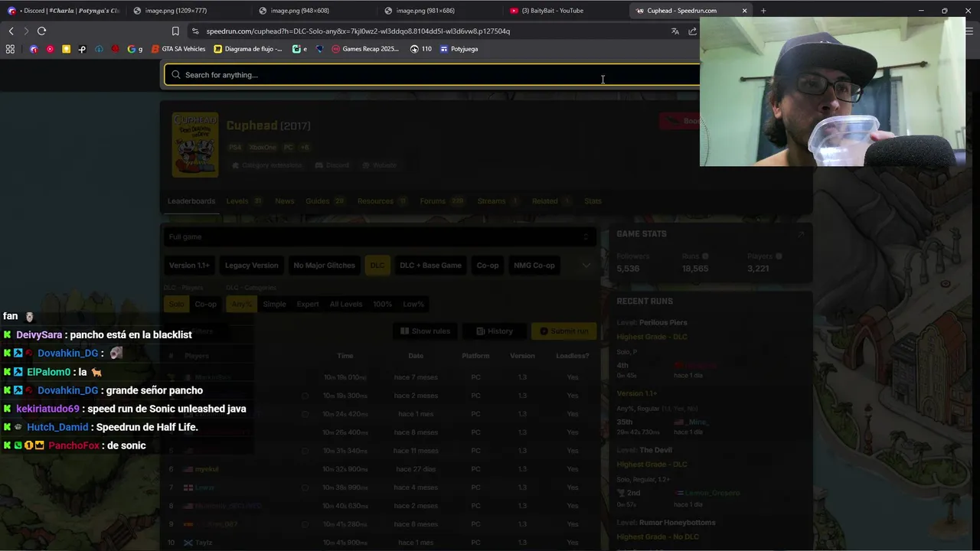Go back using the browser back arrow
This screenshot has width=980, height=551.
pyautogui.click(x=11, y=31)
